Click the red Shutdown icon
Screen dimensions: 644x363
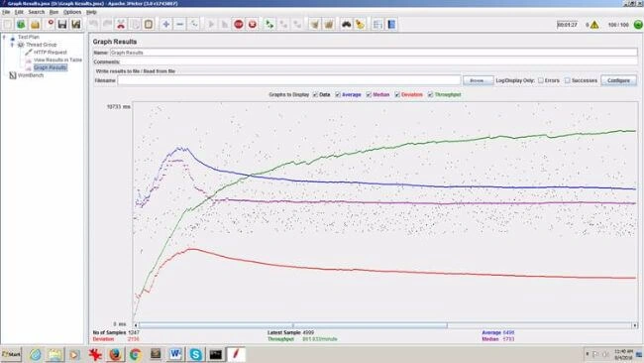click(253, 24)
